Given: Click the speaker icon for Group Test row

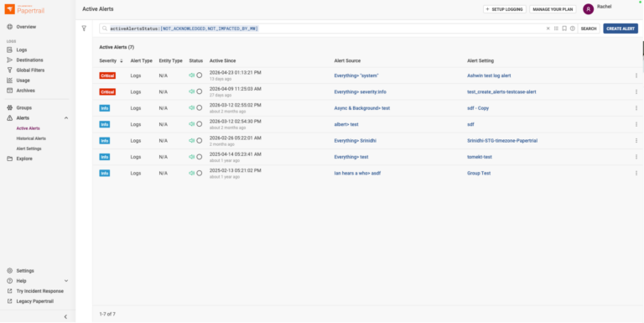Looking at the screenshot, I should [x=191, y=173].
